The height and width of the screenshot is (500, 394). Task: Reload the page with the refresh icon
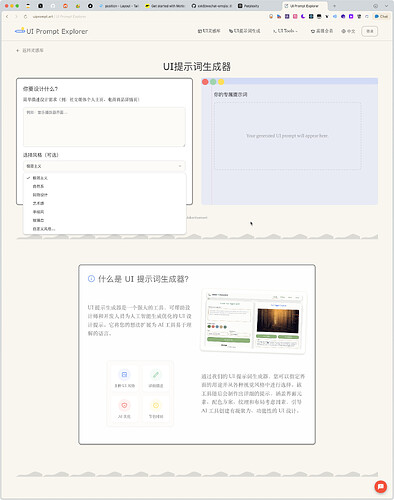(x=25, y=16)
